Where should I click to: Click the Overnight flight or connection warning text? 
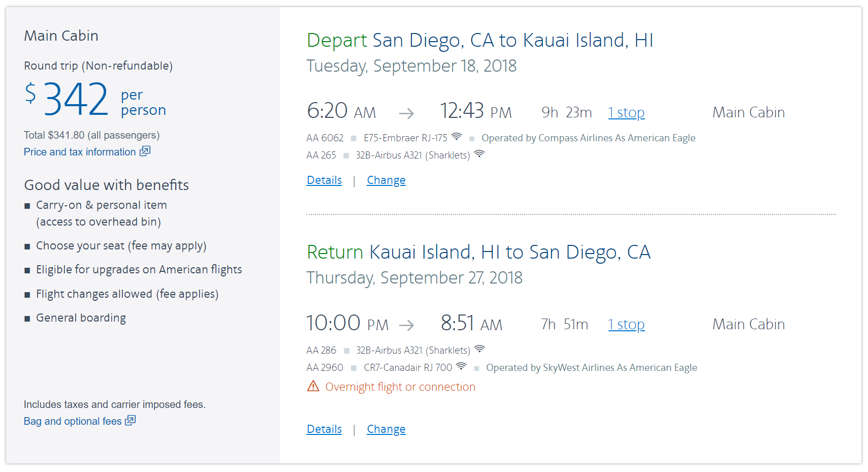(x=400, y=387)
